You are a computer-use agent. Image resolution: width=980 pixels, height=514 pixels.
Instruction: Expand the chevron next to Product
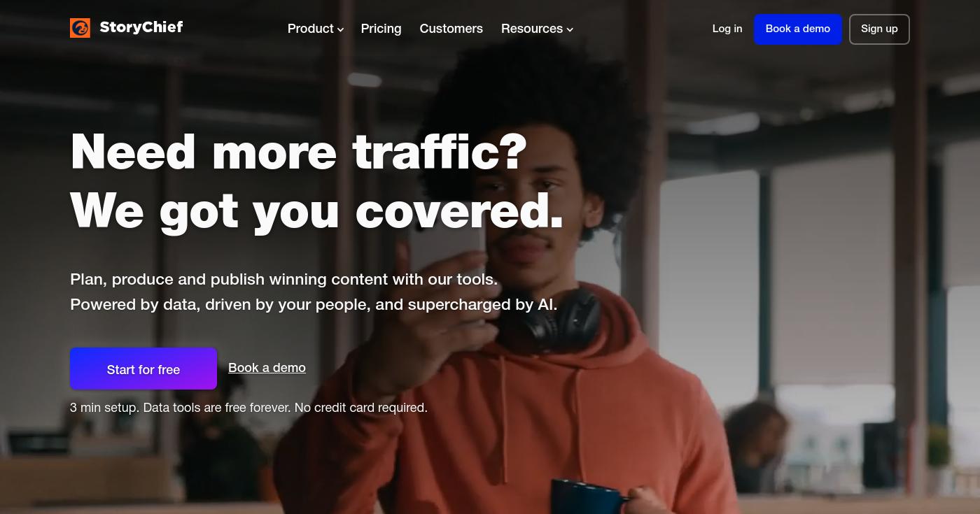pos(340,29)
